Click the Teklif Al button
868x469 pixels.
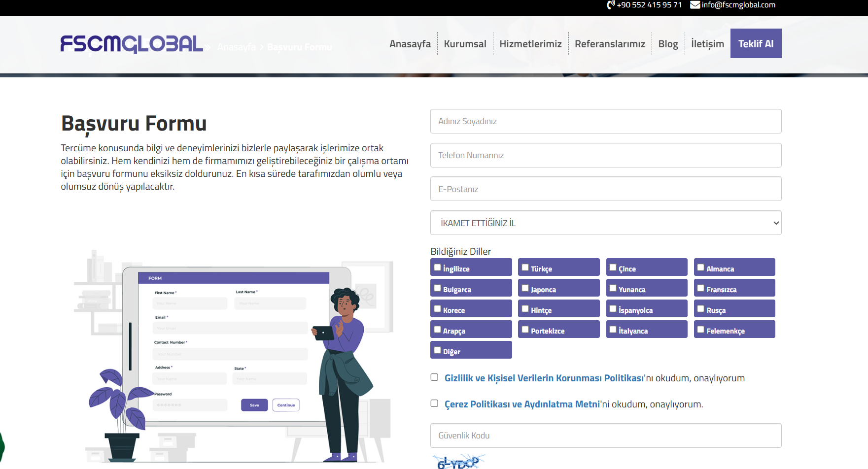point(756,43)
